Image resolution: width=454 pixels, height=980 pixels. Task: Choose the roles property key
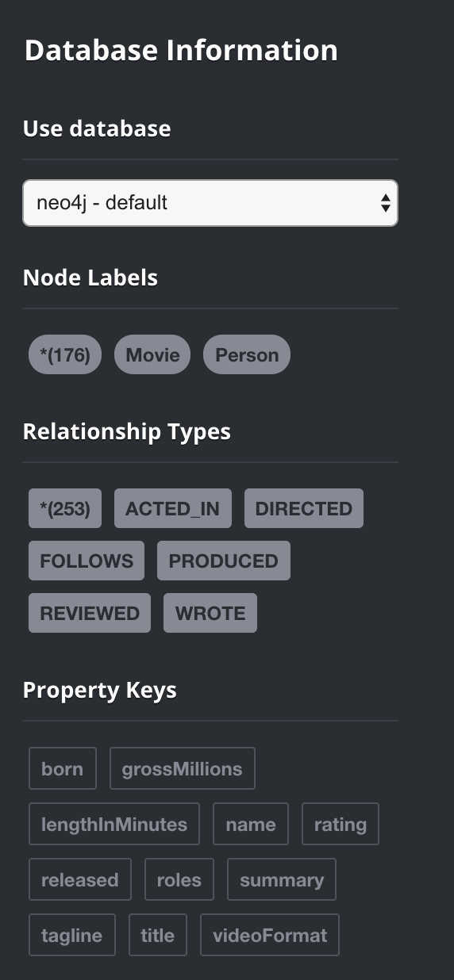pyautogui.click(x=179, y=879)
